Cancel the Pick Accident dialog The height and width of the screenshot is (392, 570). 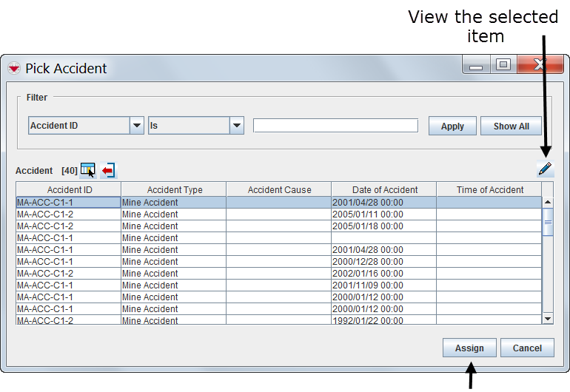(527, 348)
